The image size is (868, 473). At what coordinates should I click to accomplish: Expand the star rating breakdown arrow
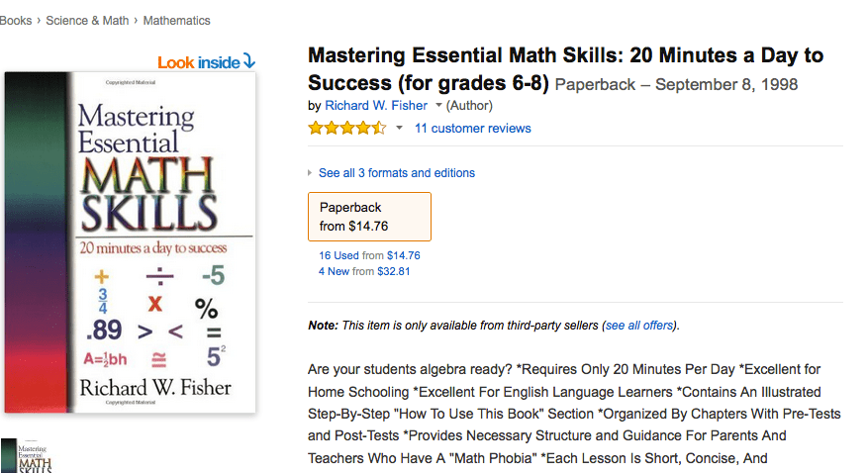point(399,129)
